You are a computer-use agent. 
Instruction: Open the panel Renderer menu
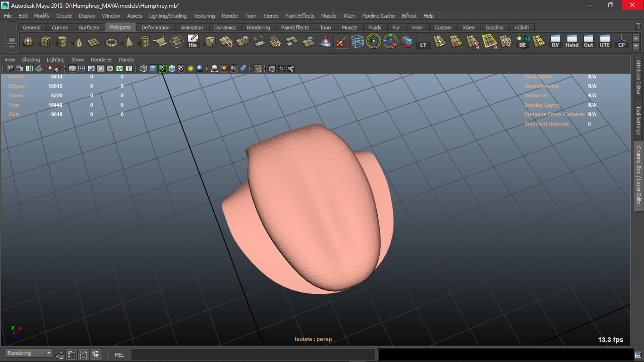point(101,59)
